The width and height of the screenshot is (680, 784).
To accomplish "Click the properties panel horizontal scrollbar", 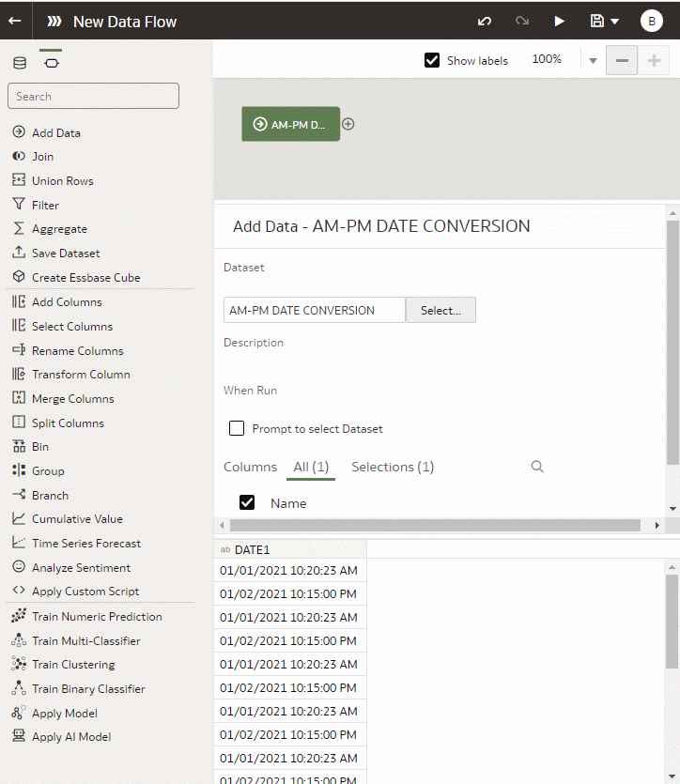I will [435, 526].
